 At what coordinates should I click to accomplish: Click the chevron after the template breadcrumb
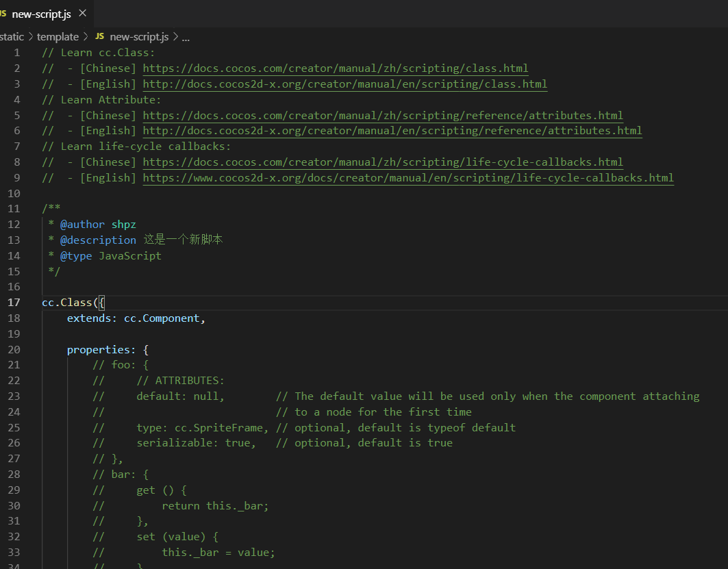(x=86, y=36)
